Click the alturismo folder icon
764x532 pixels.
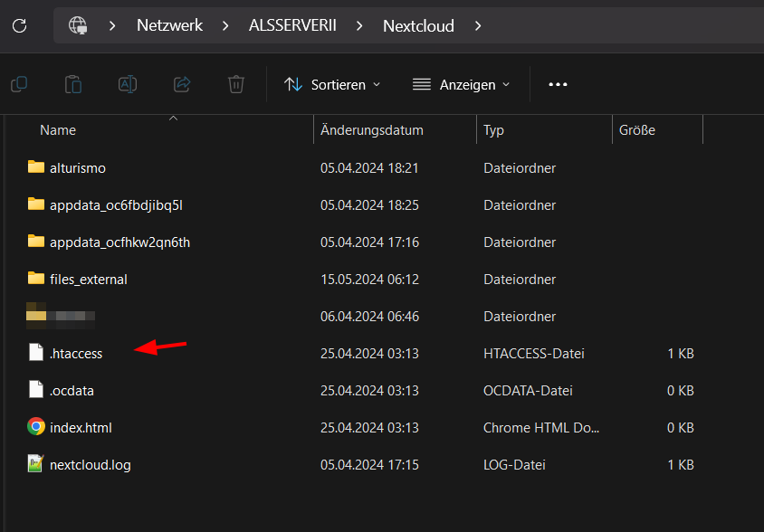[x=36, y=167]
